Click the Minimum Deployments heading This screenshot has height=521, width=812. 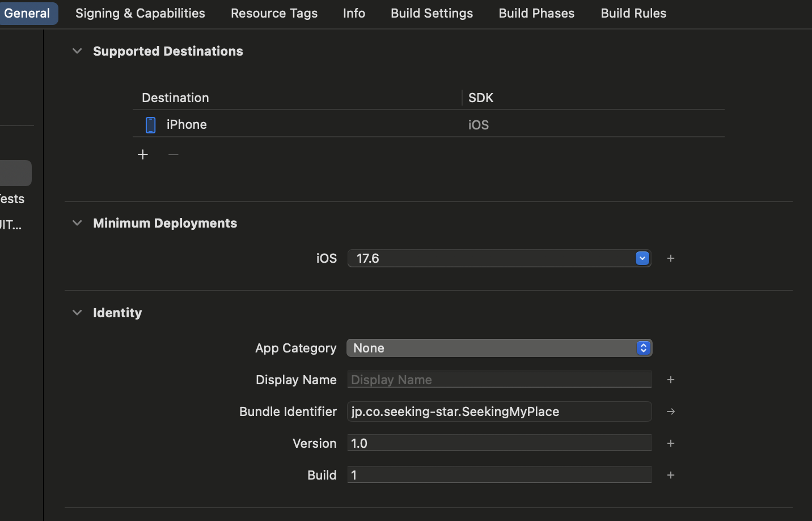(x=165, y=223)
